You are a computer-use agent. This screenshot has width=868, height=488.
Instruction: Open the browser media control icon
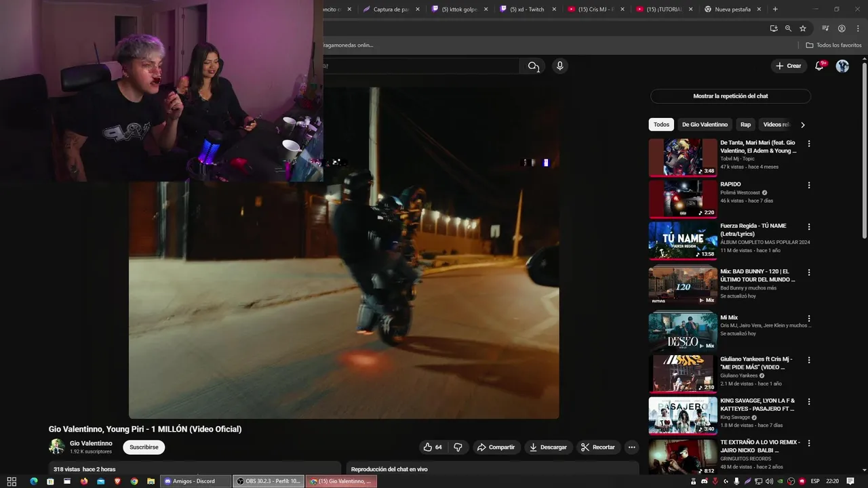[825, 28]
